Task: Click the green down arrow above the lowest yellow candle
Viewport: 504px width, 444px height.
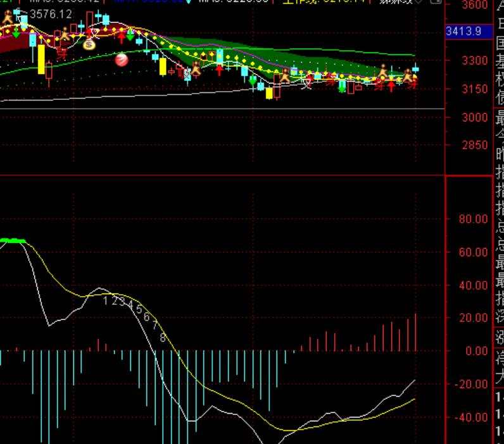Action: tap(253, 80)
